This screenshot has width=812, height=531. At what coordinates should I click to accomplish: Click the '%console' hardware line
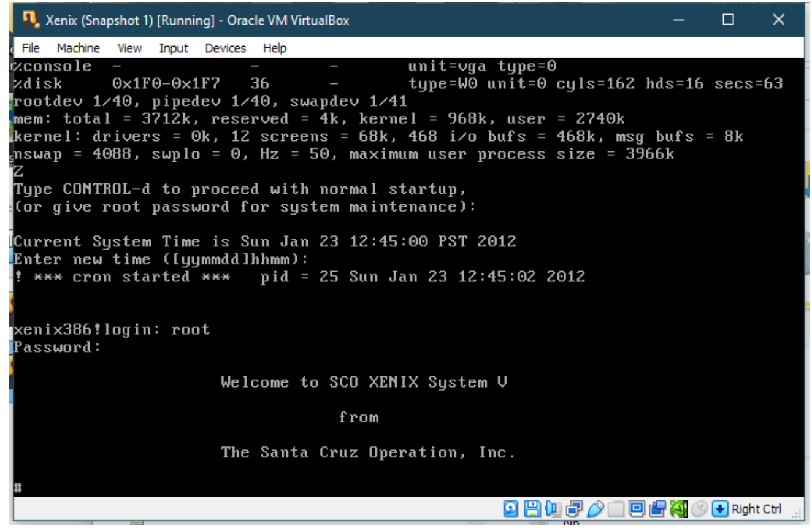[x=285, y=66]
